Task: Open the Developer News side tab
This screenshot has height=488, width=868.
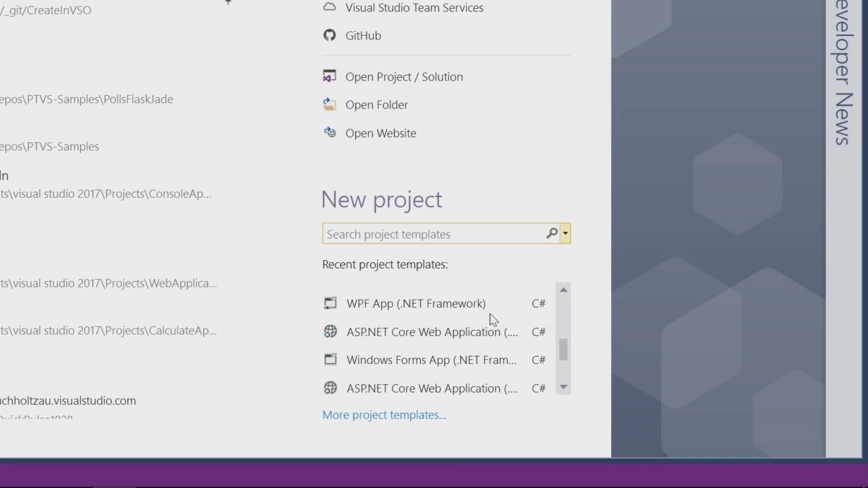Action: click(x=842, y=72)
